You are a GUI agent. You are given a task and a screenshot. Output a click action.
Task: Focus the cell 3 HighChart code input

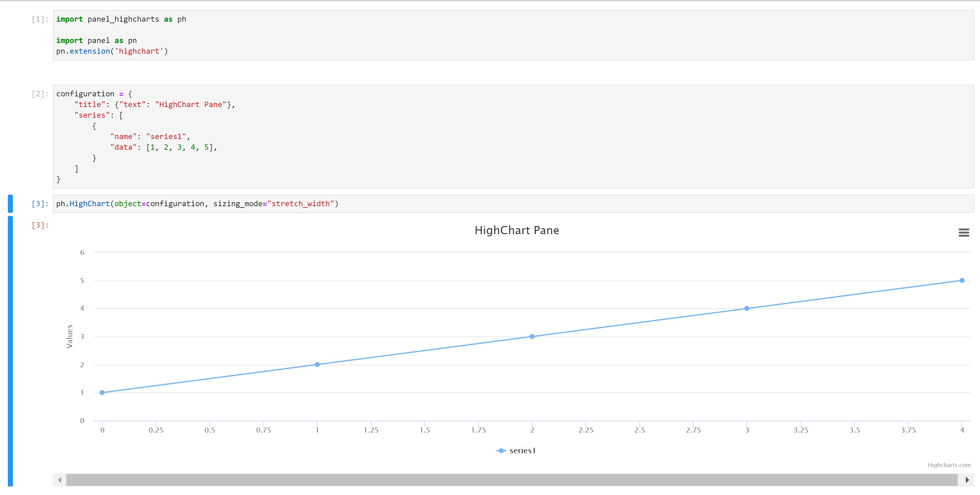(533, 203)
